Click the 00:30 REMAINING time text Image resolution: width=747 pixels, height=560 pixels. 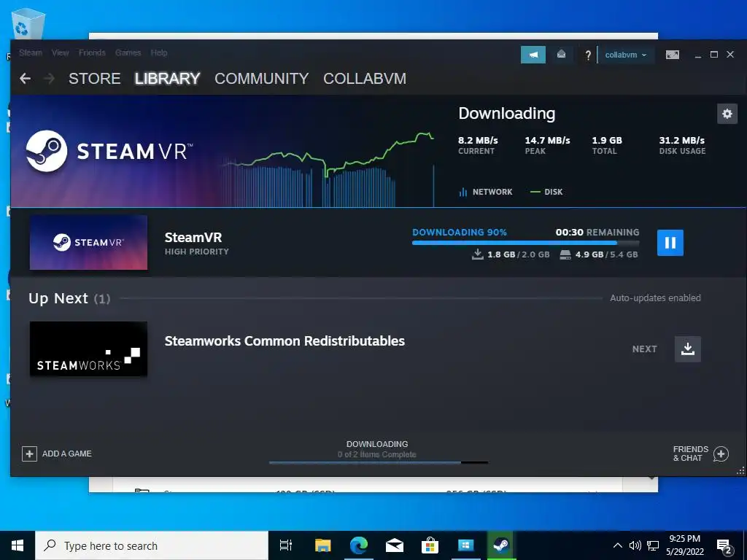[x=597, y=233]
